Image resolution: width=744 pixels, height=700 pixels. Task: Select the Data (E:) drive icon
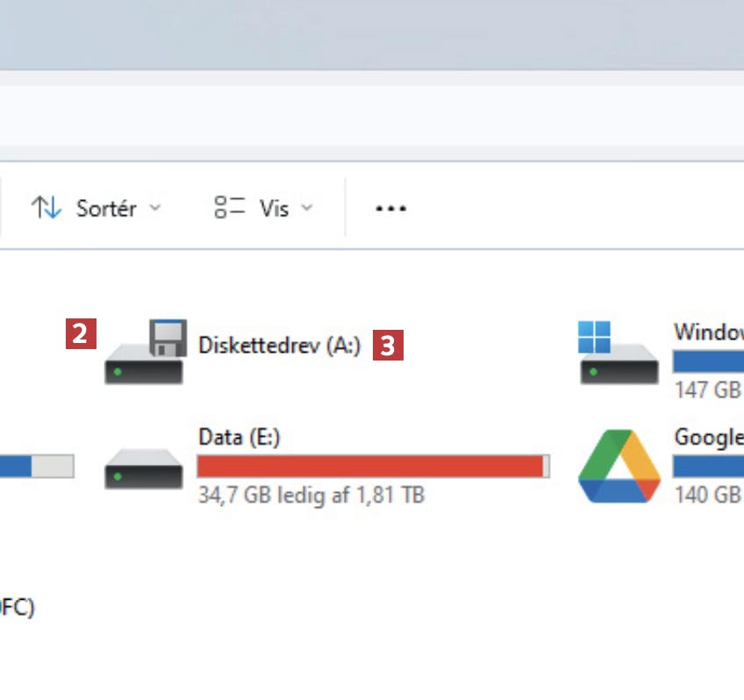(x=144, y=468)
